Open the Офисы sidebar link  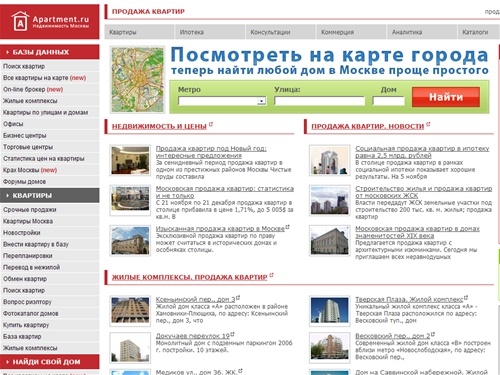[x=13, y=124]
